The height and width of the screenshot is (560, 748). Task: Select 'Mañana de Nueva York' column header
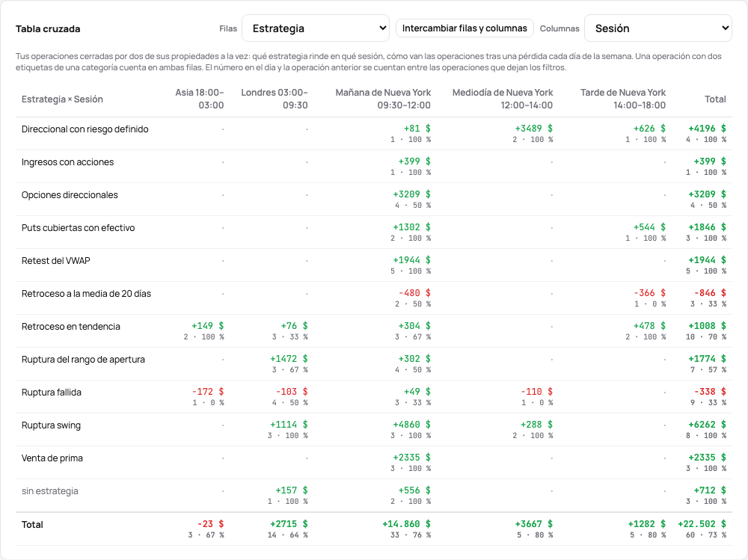(383, 99)
